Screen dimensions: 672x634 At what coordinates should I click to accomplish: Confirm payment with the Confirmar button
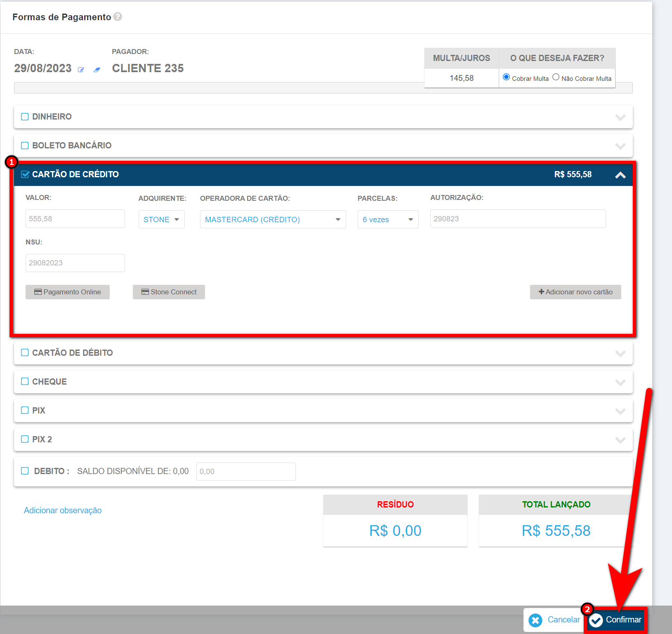click(x=615, y=620)
